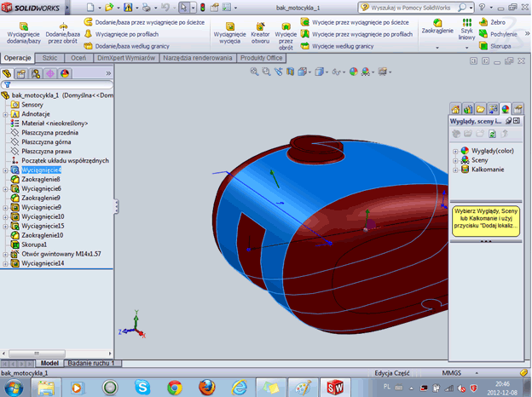Viewport: 532px width, 397px height.
Task: Expand Wyciągnięcie4 feature node
Action: click(5, 170)
